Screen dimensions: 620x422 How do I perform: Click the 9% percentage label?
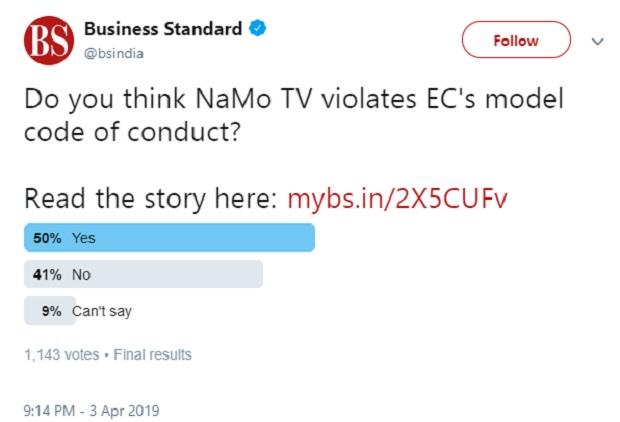pos(52,311)
